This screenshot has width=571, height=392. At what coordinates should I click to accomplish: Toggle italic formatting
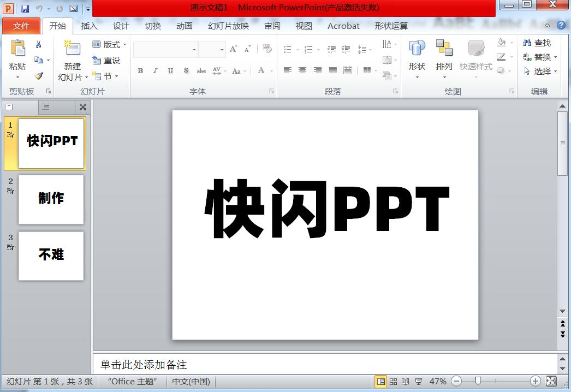(155, 71)
